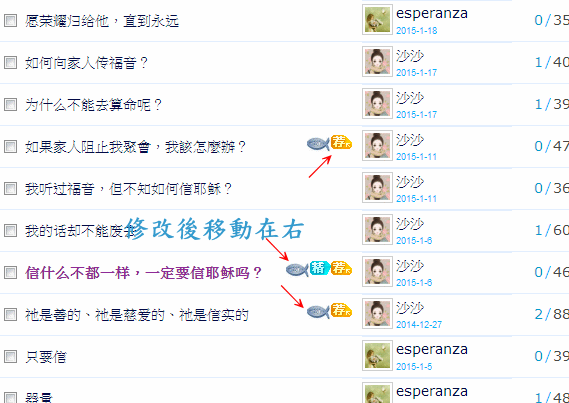Click the fish icon beside 祂是善的 thread

318,312
